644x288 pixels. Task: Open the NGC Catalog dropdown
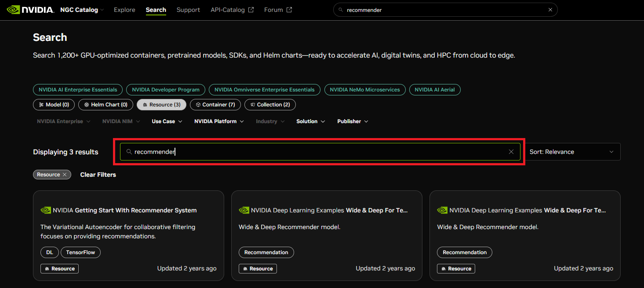click(82, 10)
